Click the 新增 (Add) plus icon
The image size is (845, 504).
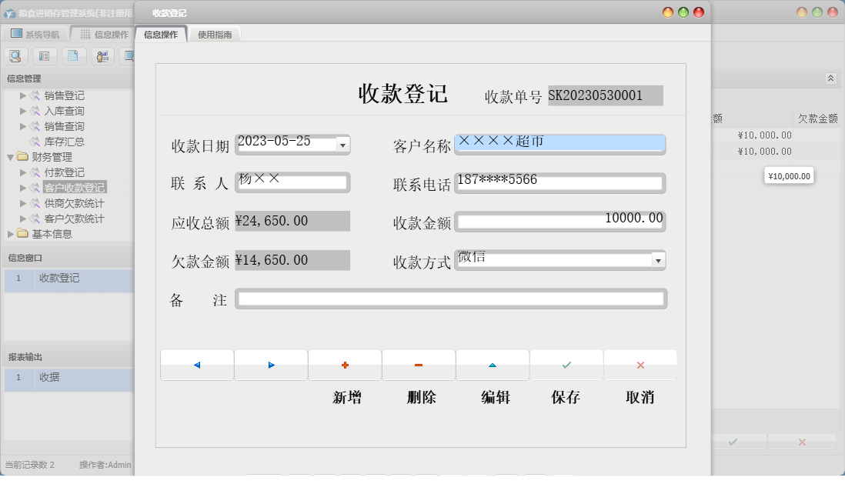pyautogui.click(x=345, y=364)
